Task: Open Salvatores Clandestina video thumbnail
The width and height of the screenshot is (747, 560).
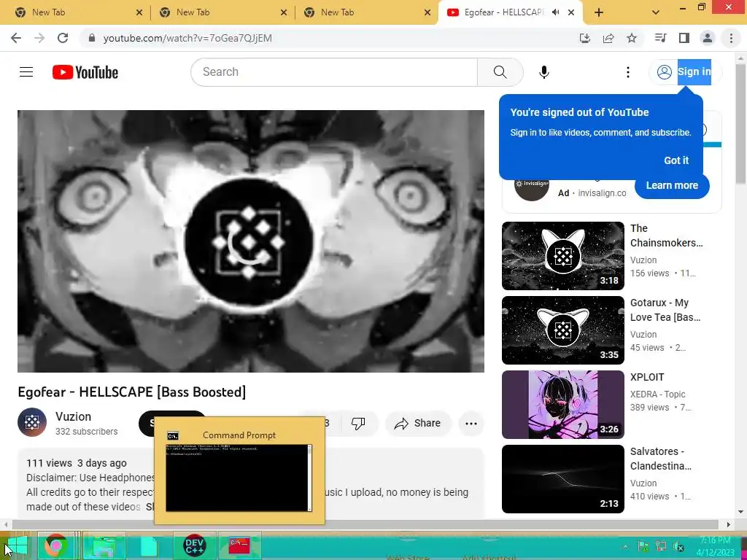Action: tap(562, 478)
